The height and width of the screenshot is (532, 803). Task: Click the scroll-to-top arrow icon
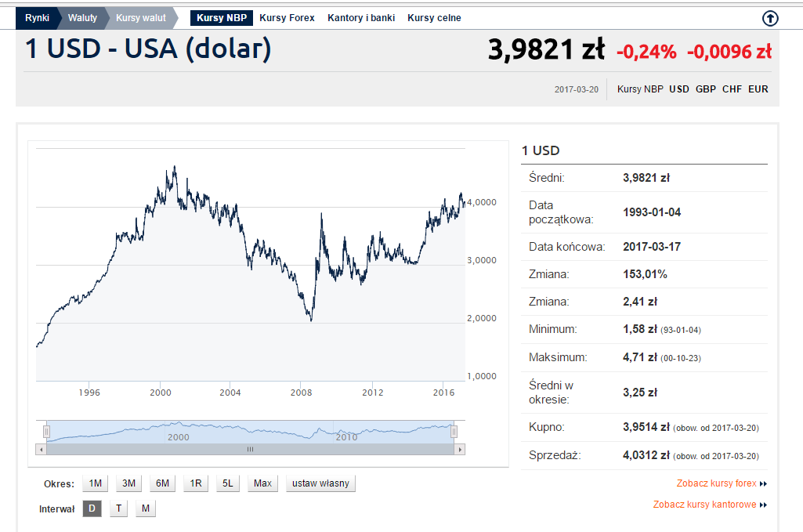770,19
